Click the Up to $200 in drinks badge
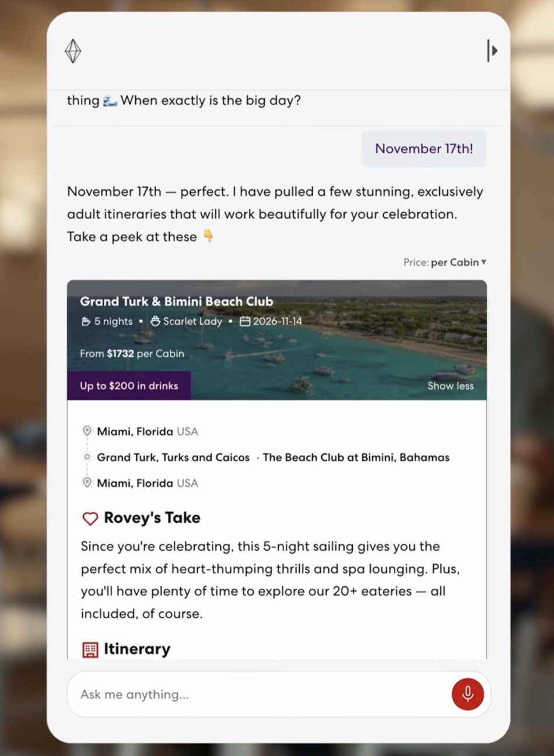The image size is (554, 756). 129,386
